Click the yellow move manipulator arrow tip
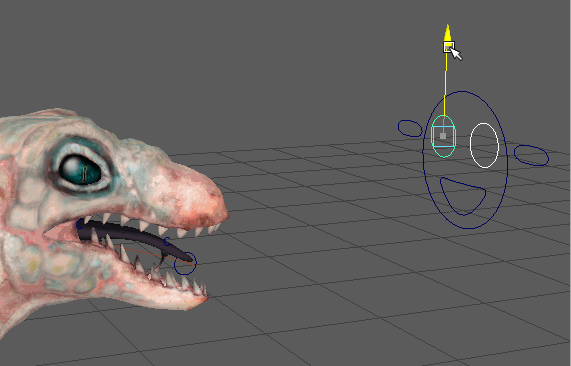This screenshot has height=366, width=571. [448, 32]
